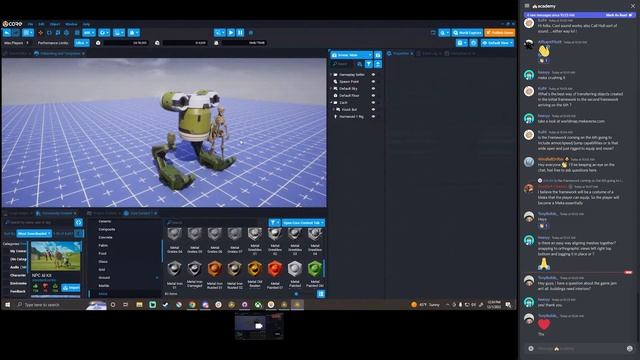Click Mark As Read in Discord

tap(619, 15)
